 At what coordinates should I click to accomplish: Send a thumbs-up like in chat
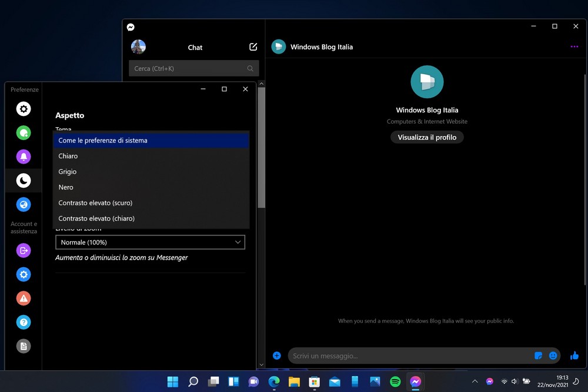[574, 356]
